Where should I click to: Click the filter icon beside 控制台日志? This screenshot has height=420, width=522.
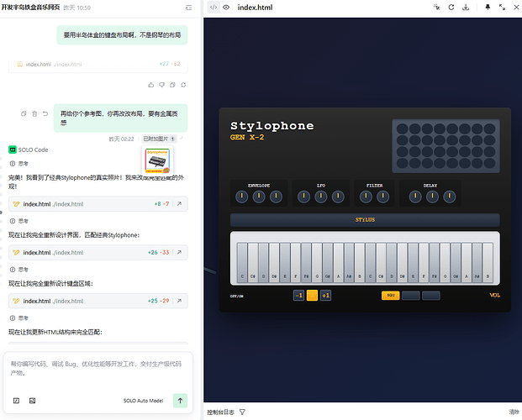pos(242,412)
